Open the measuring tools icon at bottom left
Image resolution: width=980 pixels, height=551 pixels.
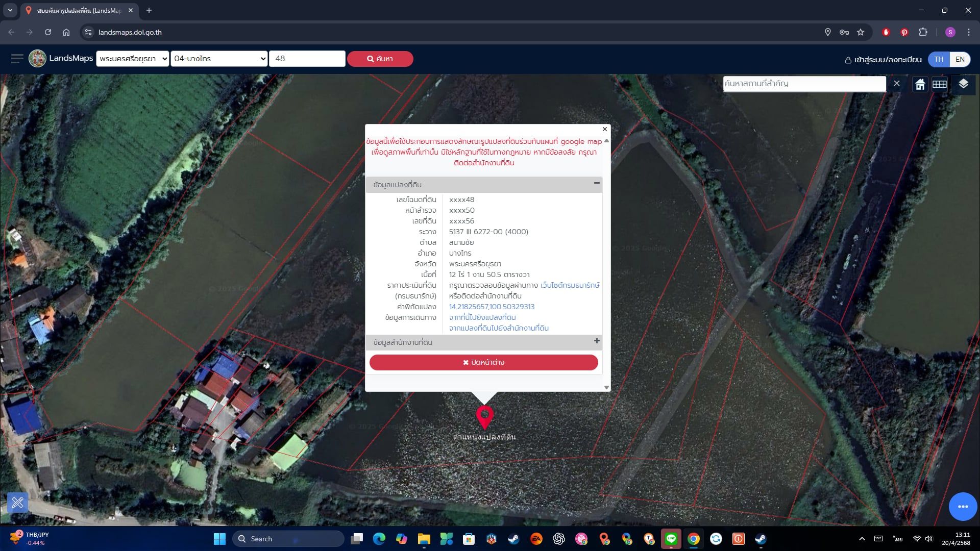pyautogui.click(x=17, y=503)
